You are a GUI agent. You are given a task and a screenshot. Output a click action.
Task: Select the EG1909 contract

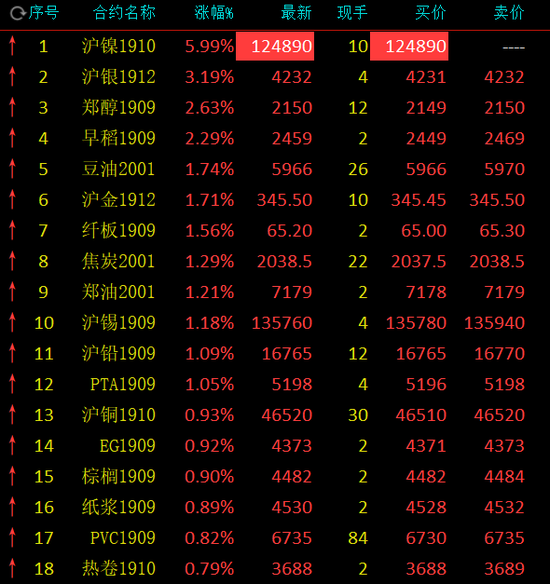(x=127, y=445)
